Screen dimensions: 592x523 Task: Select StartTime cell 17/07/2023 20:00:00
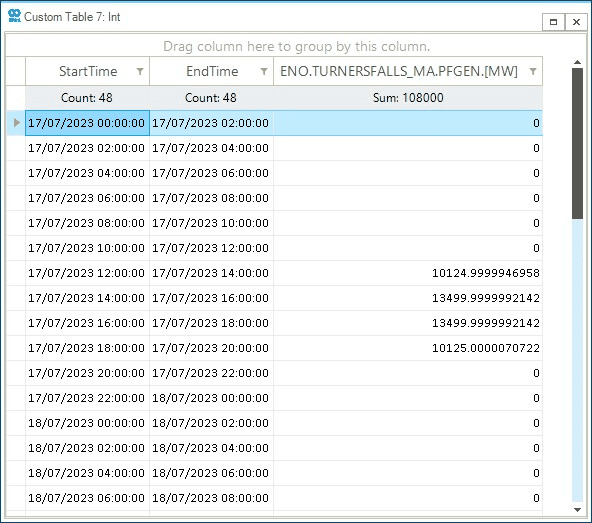tap(87, 373)
